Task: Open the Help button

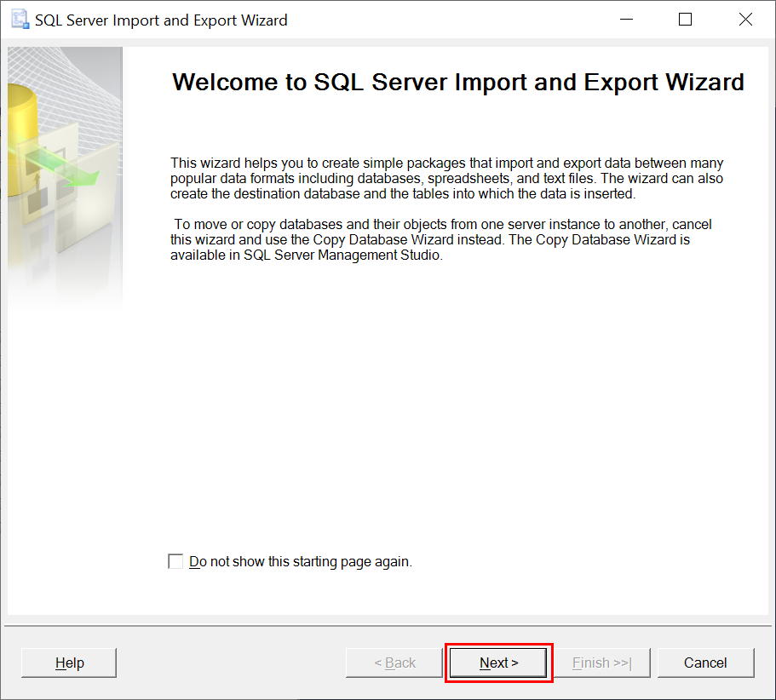Action: [x=69, y=663]
